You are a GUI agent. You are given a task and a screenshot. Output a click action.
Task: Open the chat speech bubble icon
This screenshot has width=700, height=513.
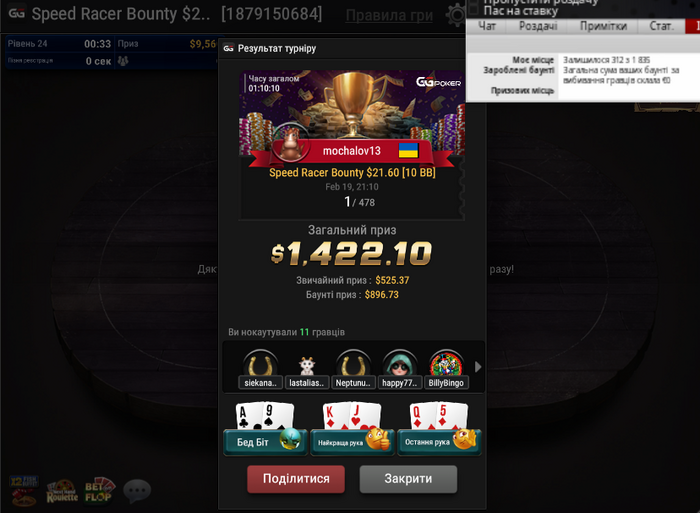[137, 491]
